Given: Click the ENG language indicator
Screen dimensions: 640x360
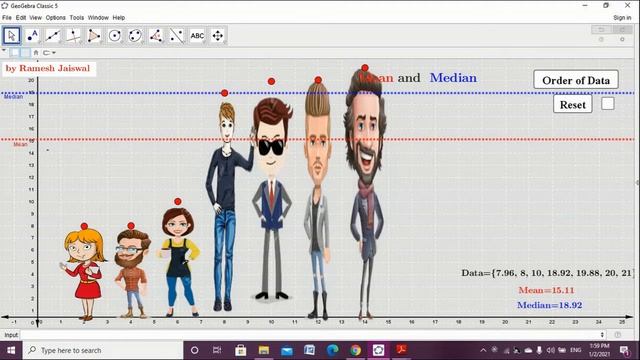Looking at the screenshot, I should 576,350.
